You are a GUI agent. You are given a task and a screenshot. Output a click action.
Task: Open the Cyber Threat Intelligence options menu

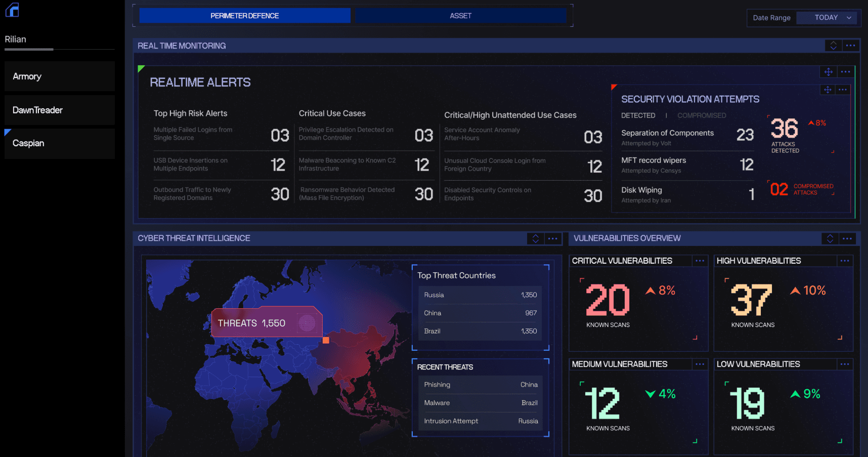(553, 238)
